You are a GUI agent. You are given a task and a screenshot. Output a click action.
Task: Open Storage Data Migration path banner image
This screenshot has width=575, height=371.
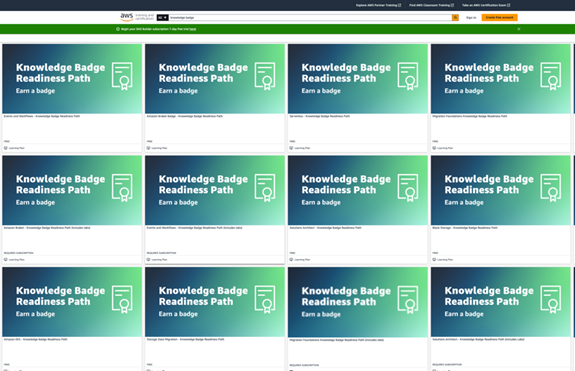pos(215,302)
